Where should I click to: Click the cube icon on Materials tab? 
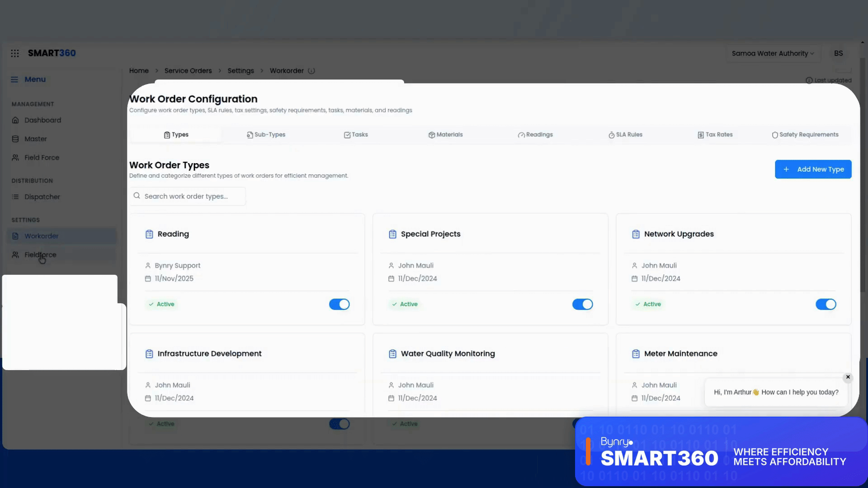click(432, 135)
